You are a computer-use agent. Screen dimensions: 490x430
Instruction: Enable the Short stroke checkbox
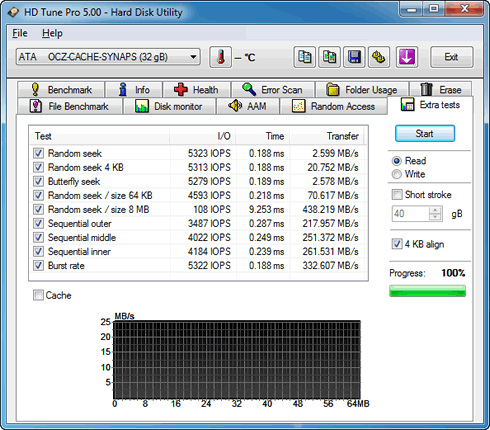397,195
